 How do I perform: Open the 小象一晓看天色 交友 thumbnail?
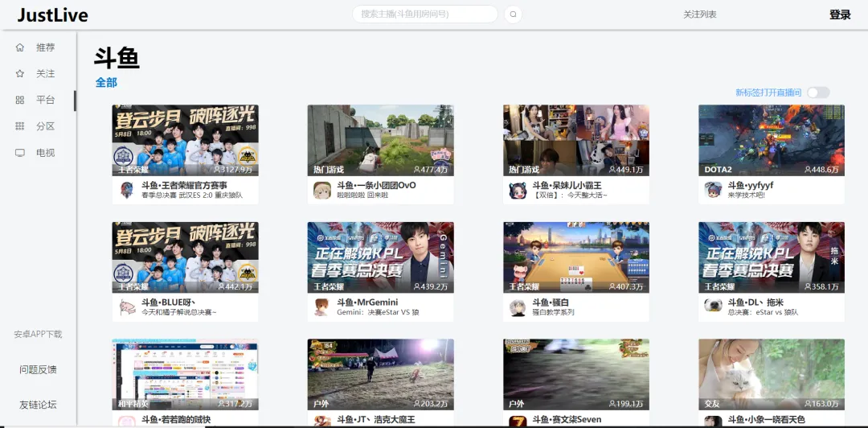772,375
